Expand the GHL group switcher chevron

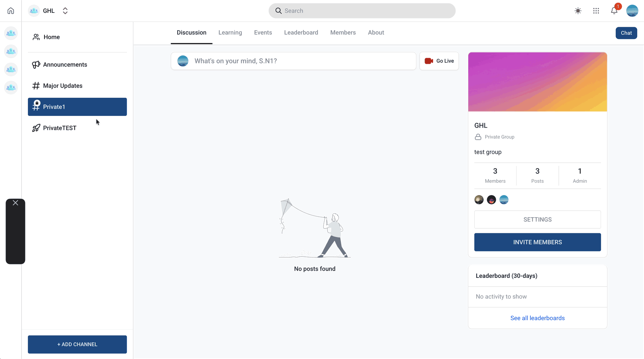pyautogui.click(x=65, y=11)
